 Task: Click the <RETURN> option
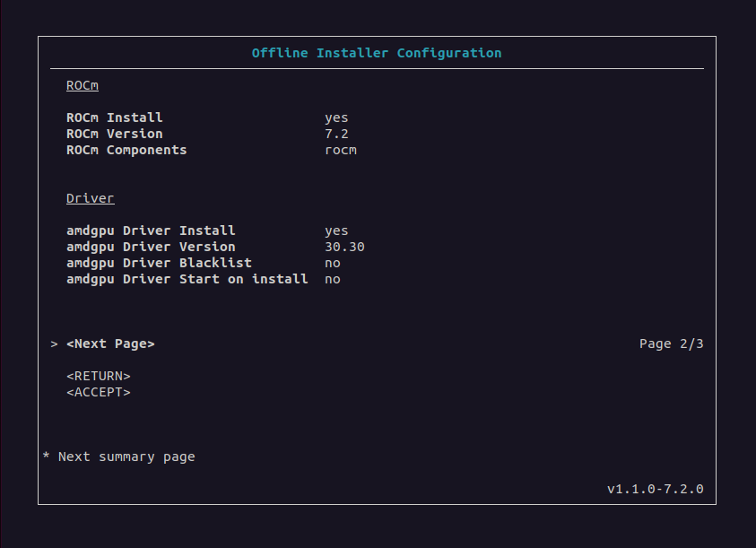coord(99,376)
